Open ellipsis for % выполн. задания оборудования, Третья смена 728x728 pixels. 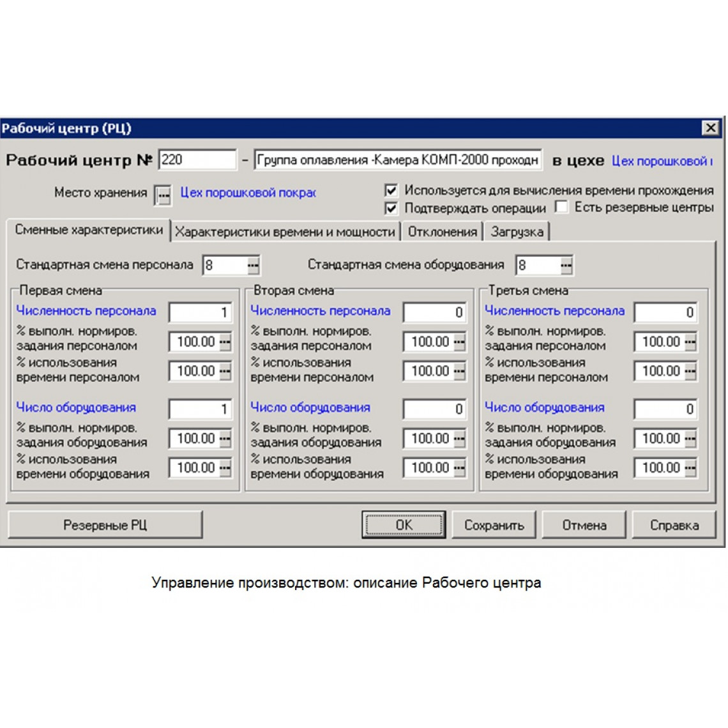pos(690,439)
